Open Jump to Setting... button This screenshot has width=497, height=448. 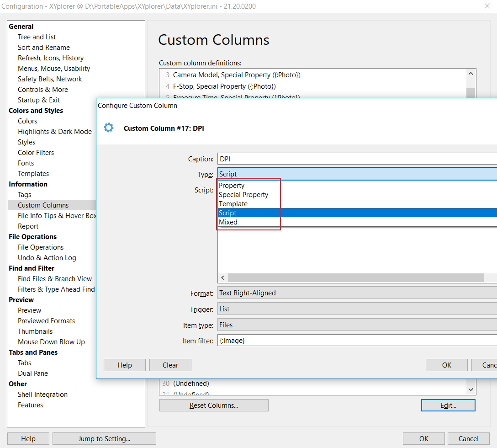[104, 439]
